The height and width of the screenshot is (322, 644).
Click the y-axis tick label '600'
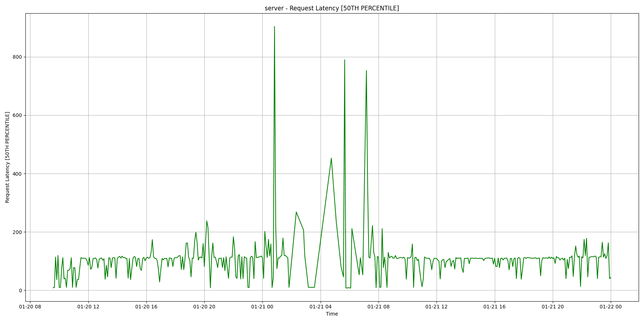[18, 115]
